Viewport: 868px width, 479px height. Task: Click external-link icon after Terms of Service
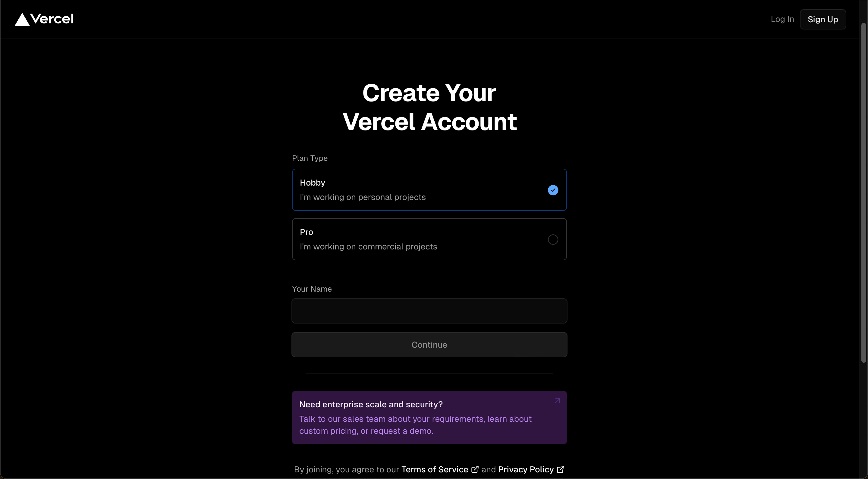475,469
